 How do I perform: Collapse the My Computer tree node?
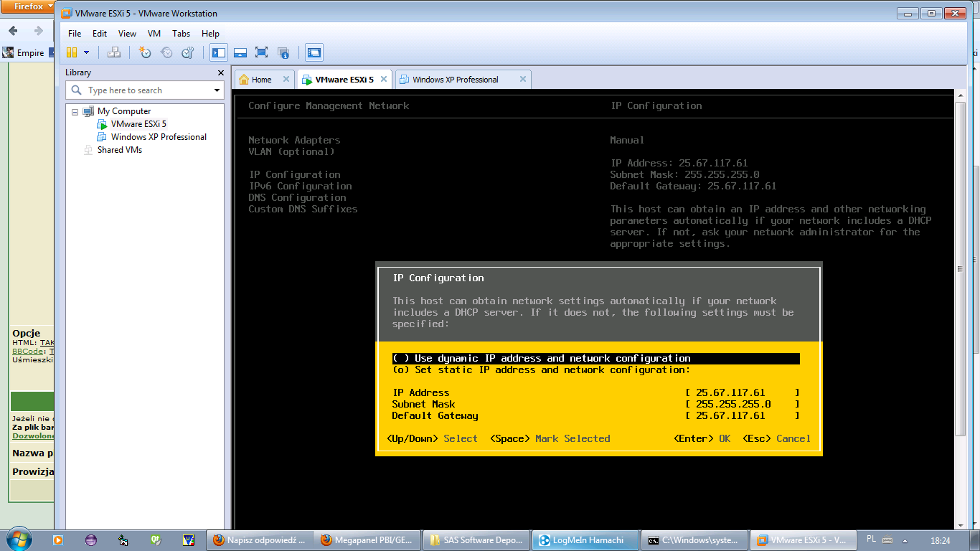point(75,112)
